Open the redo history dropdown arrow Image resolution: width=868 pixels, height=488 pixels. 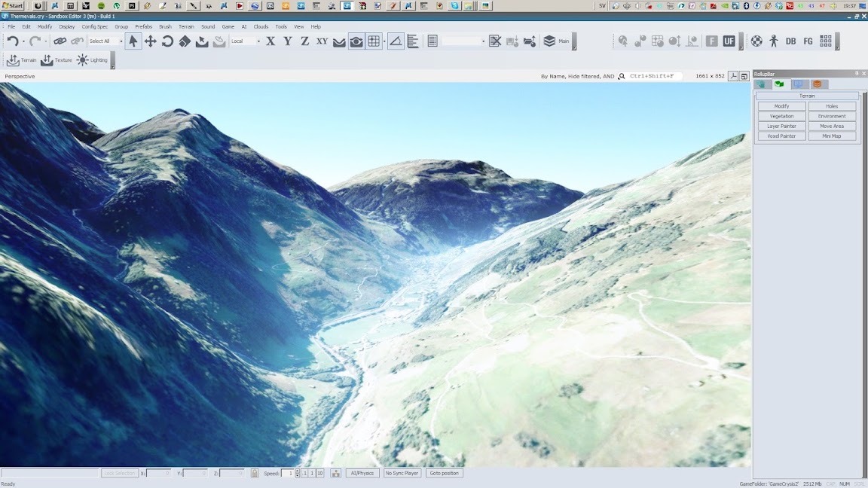[45, 41]
